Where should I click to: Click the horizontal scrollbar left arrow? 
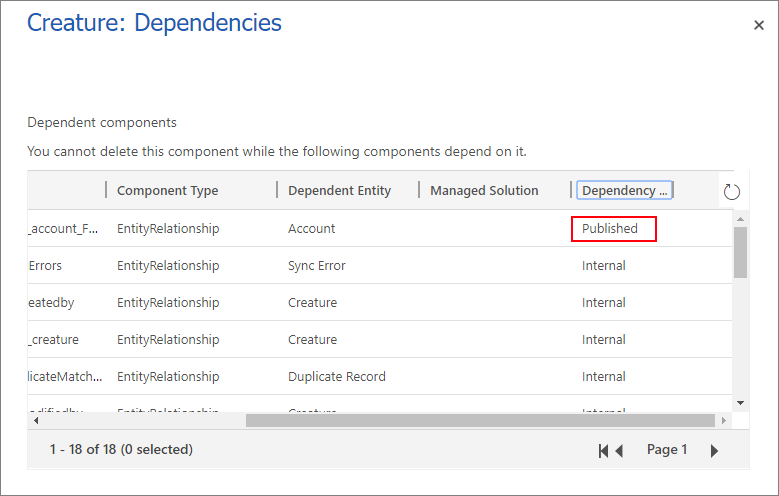coord(35,421)
